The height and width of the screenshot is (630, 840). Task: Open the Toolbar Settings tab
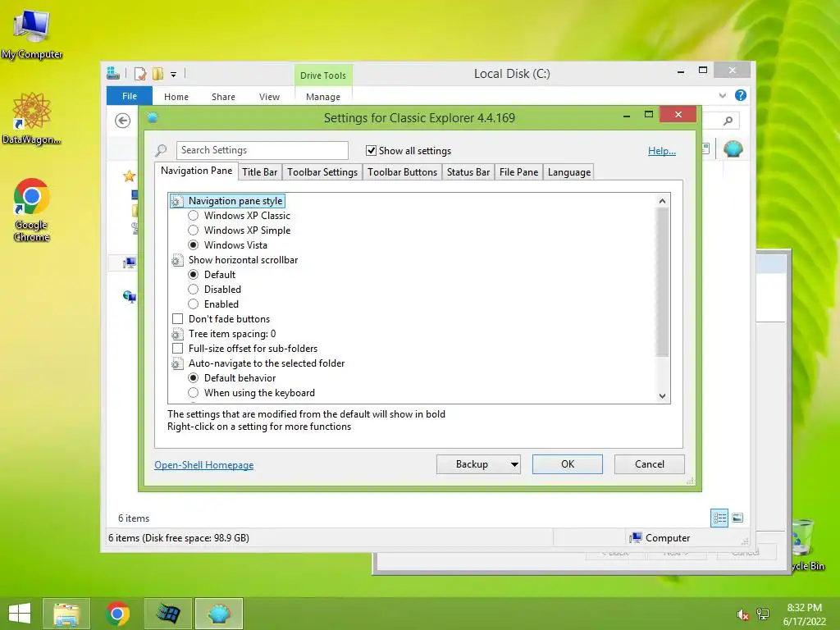(x=322, y=172)
